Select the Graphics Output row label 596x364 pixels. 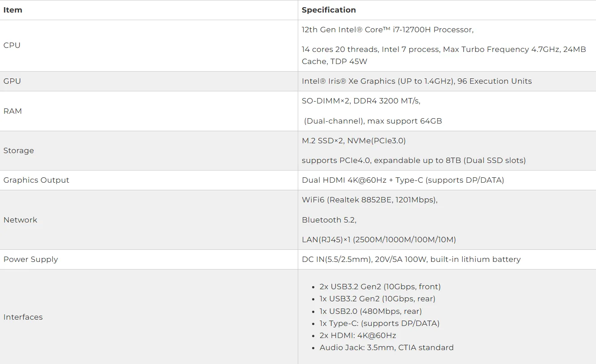36,180
